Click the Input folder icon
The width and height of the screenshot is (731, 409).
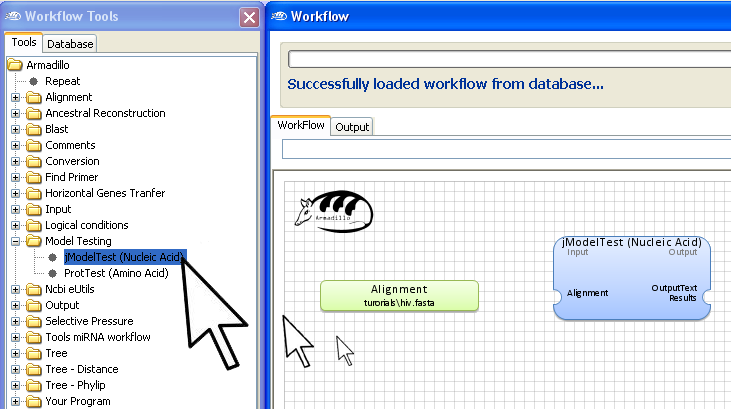pos(34,209)
